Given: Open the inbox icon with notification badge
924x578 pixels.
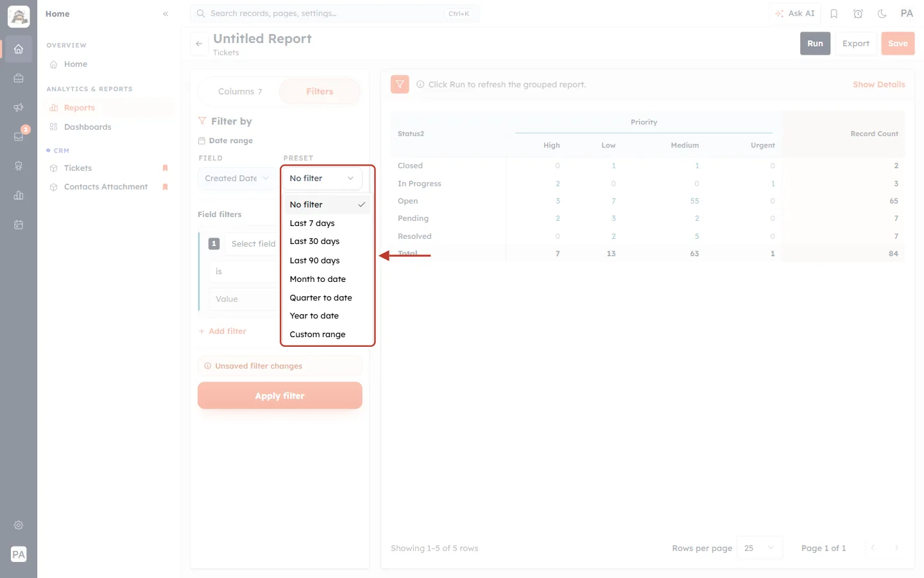Looking at the screenshot, I should pyautogui.click(x=19, y=136).
